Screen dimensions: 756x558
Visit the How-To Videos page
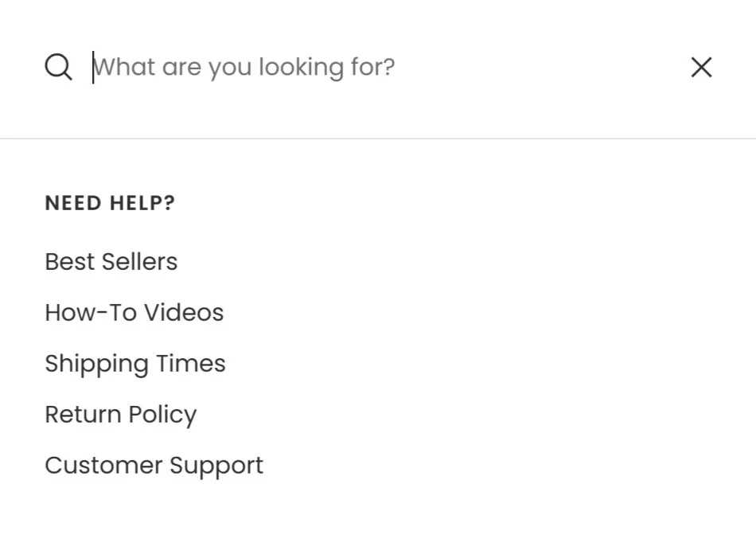click(134, 312)
